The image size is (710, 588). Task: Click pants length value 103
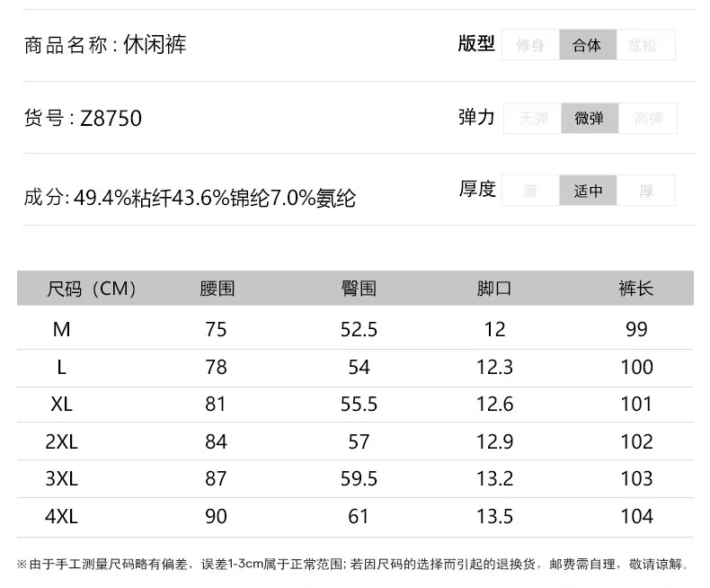[x=637, y=479]
